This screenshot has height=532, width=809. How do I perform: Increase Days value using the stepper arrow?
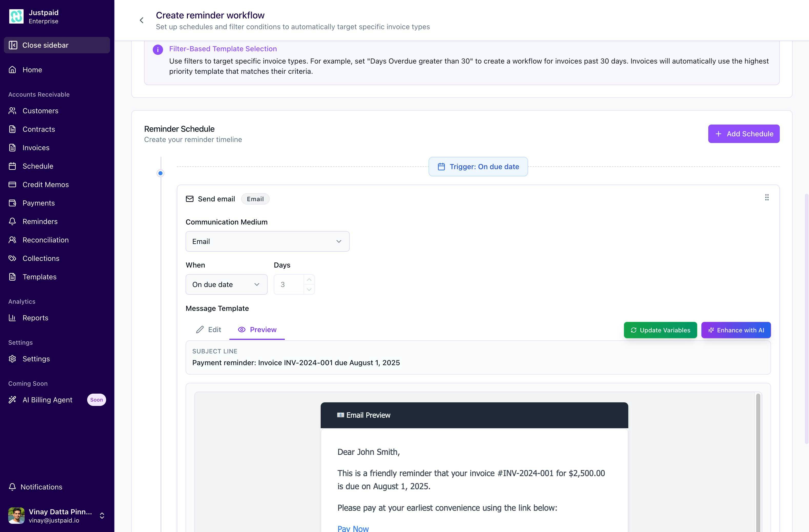point(309,279)
